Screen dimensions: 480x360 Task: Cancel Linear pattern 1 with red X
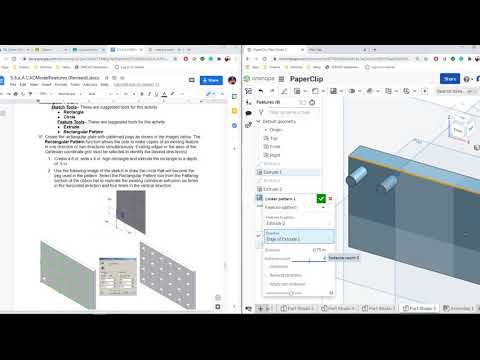point(330,199)
